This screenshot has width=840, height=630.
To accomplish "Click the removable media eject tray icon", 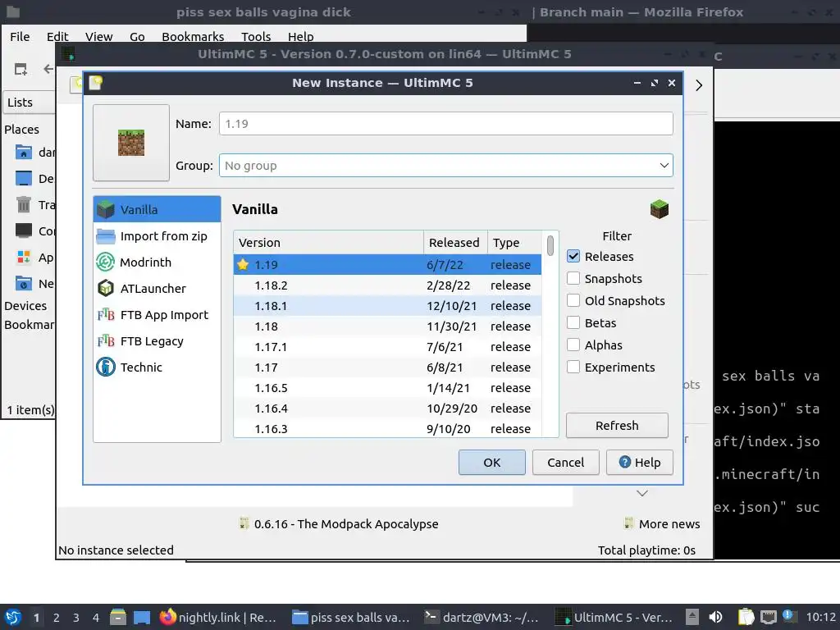I will click(692, 617).
